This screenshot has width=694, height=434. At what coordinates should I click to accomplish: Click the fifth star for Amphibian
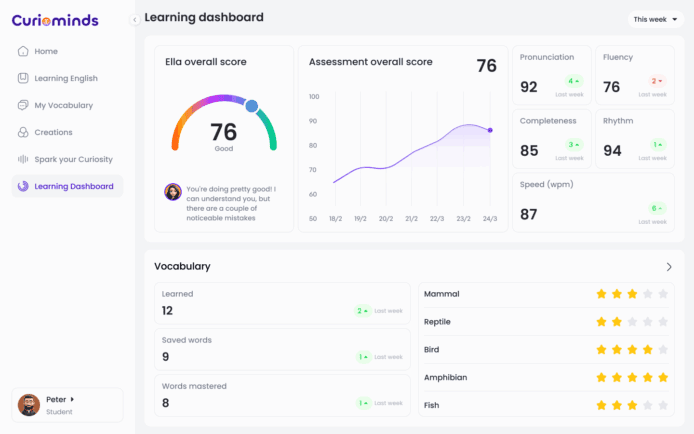point(663,378)
